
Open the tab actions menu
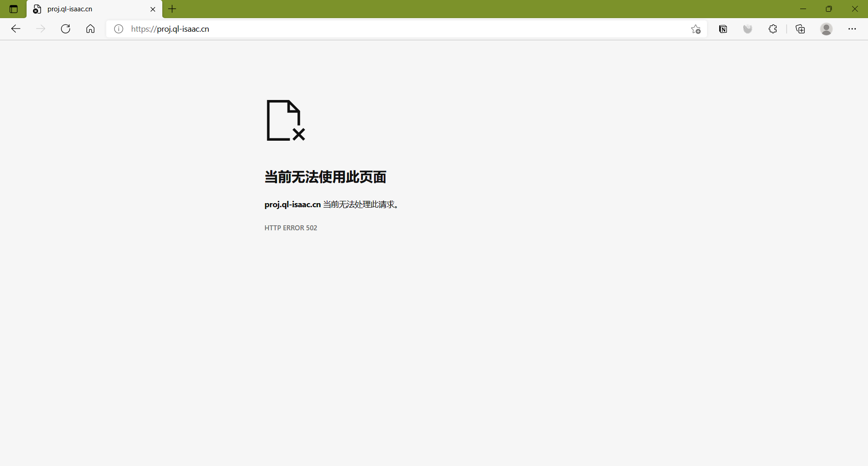pyautogui.click(x=13, y=9)
